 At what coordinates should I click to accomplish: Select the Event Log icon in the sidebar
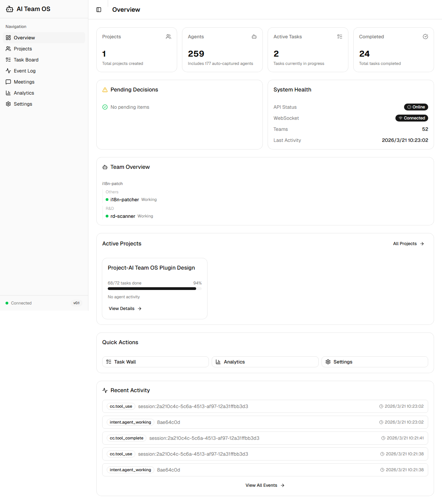coord(8,71)
